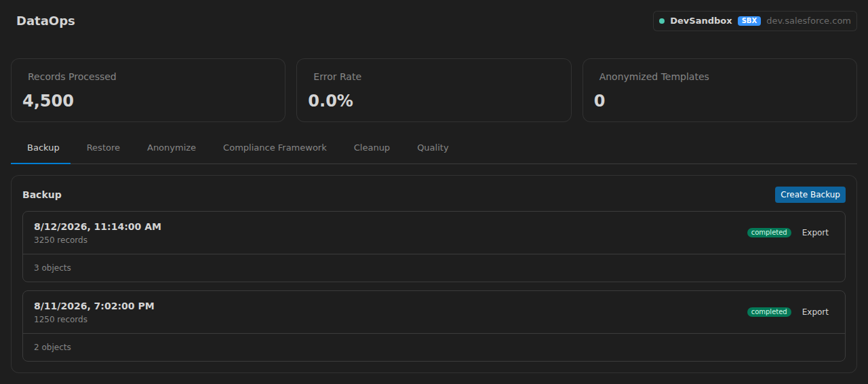Select the 8/12/2026, 11:14:00 AM backup title
Image resolution: width=868 pixels, height=384 pixels.
(98, 227)
